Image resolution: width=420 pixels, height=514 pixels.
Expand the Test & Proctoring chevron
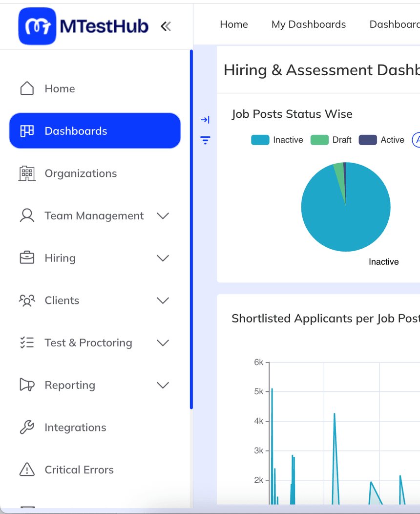coord(163,343)
